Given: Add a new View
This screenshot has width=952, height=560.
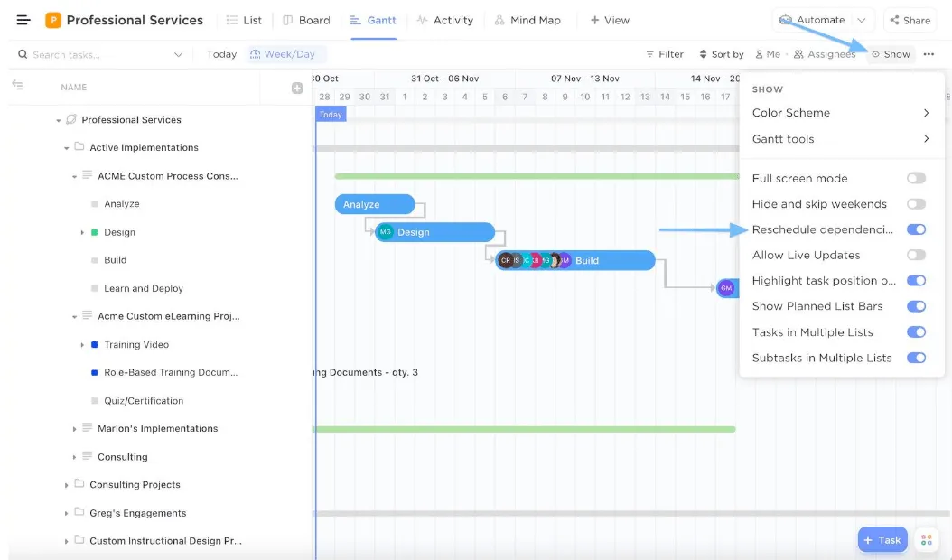Looking at the screenshot, I should pos(611,20).
